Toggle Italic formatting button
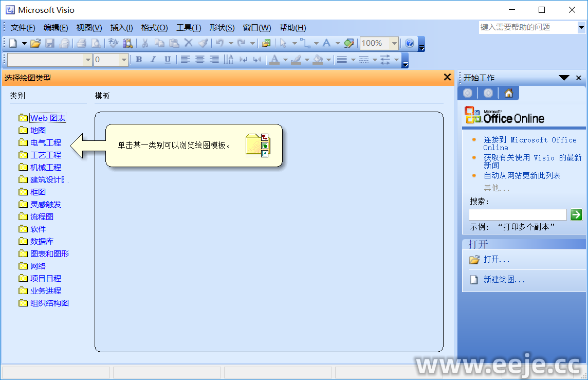The width and height of the screenshot is (588, 380). click(x=153, y=60)
